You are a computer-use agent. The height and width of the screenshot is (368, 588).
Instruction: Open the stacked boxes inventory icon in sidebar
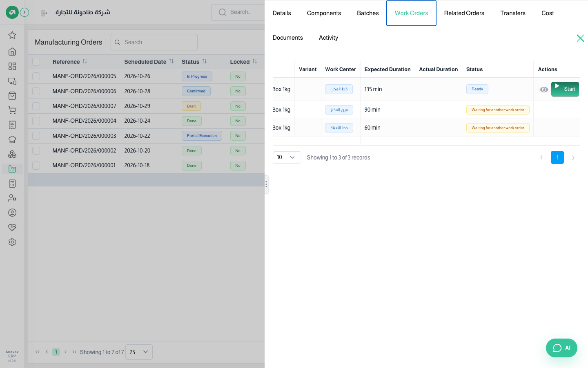tap(12, 154)
